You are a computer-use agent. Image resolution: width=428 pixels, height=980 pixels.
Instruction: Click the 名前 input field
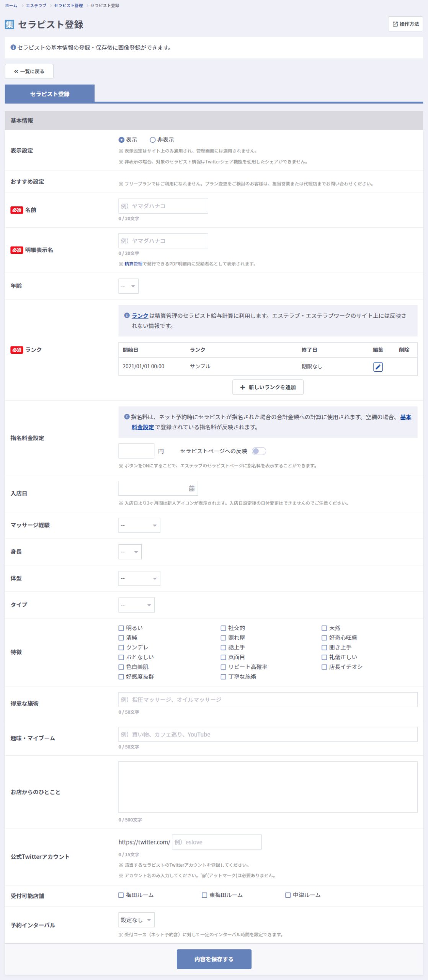[x=163, y=206]
